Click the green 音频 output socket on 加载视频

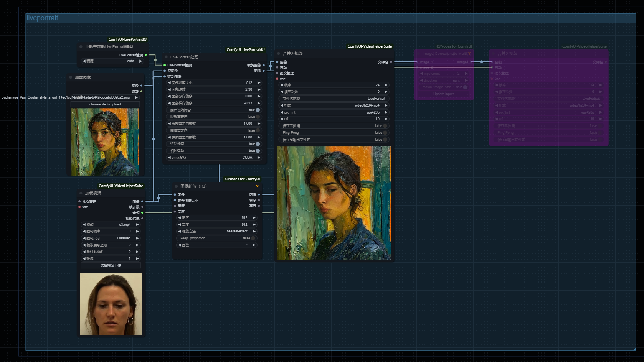click(x=142, y=212)
